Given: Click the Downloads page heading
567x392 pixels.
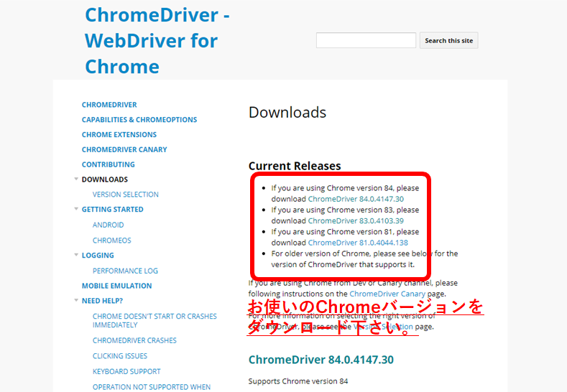Looking at the screenshot, I should coord(287,113).
